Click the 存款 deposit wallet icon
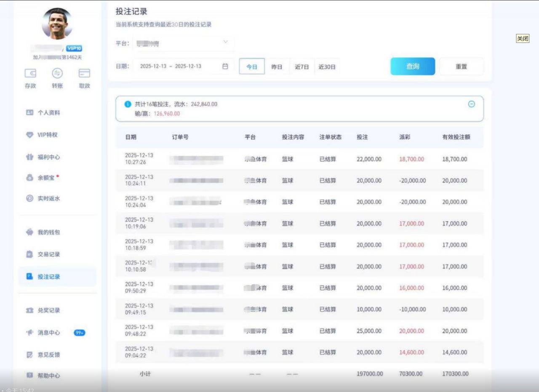The height and width of the screenshot is (392, 539). pos(30,74)
